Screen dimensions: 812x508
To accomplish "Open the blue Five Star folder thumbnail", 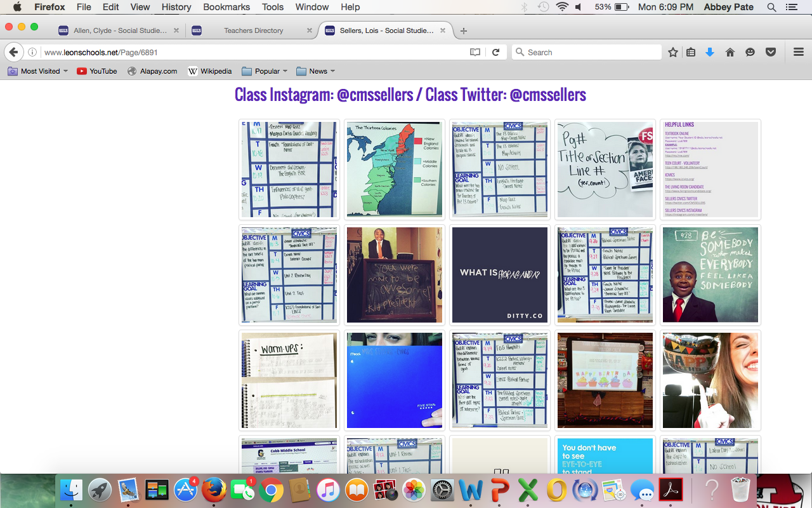I will point(395,380).
